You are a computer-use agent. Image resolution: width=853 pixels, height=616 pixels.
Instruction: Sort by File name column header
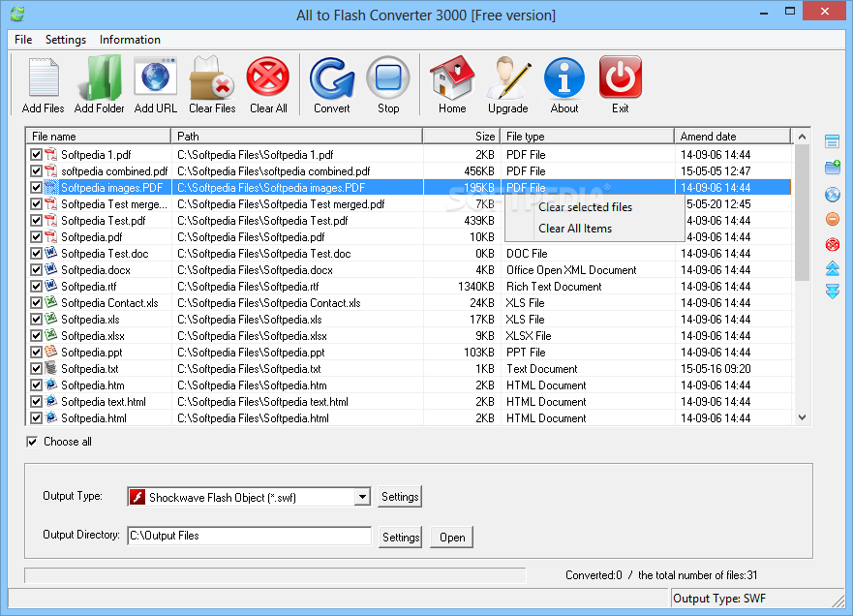click(x=98, y=136)
